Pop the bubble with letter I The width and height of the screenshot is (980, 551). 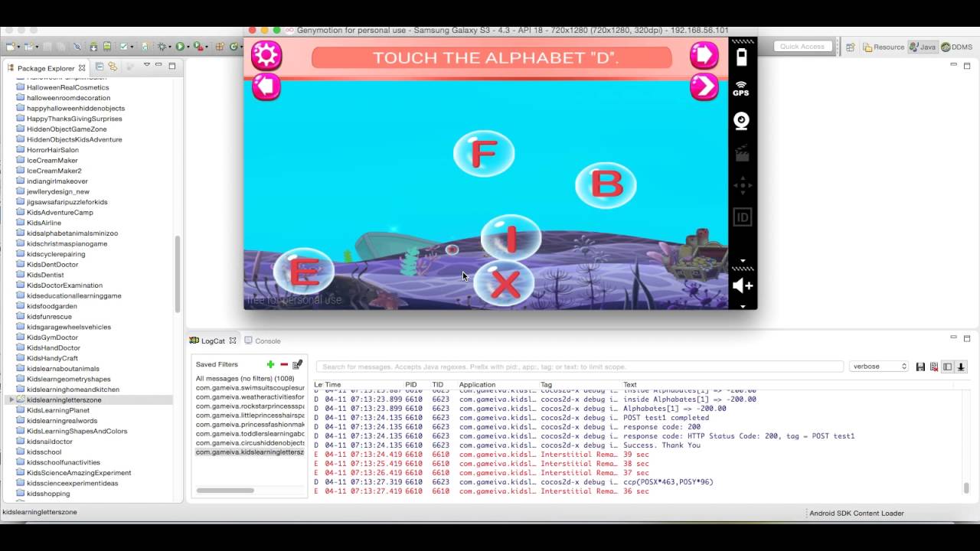(x=511, y=238)
